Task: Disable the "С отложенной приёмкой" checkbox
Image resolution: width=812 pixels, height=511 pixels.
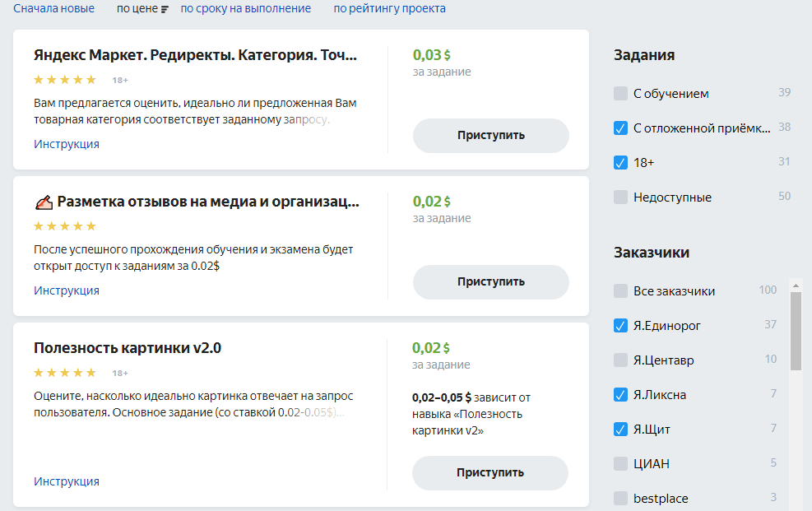Action: [619, 128]
